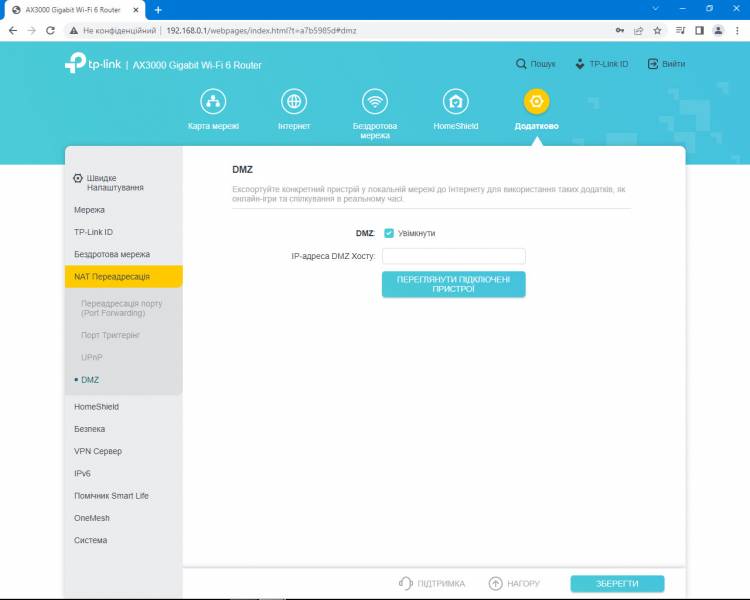Click the ЗБЕРЕГТИ save button

pos(617,584)
